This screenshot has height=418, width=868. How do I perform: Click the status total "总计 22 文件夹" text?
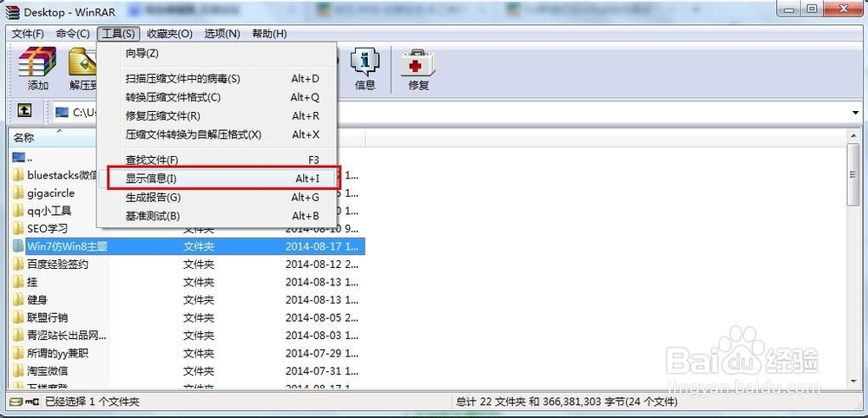[491, 402]
